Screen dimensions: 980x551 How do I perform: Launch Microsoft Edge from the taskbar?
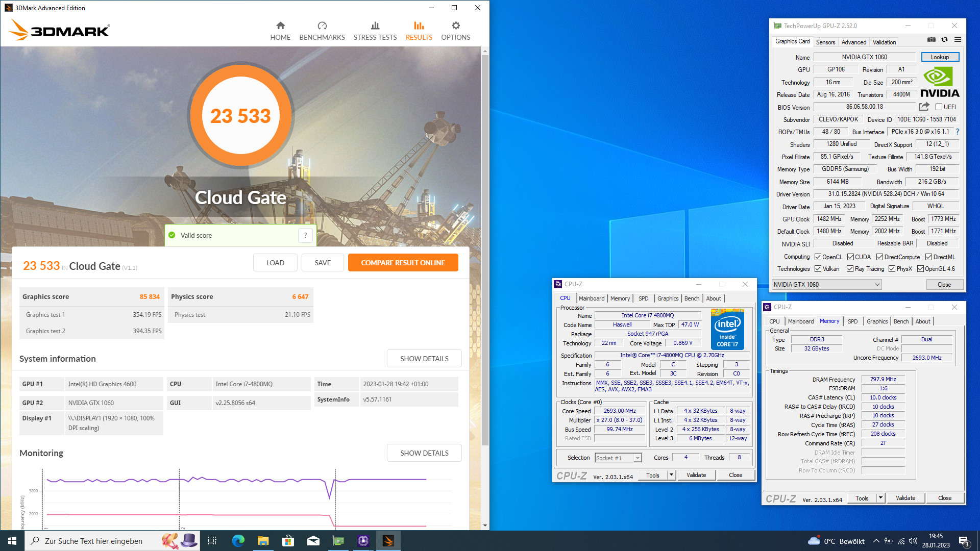(x=238, y=541)
